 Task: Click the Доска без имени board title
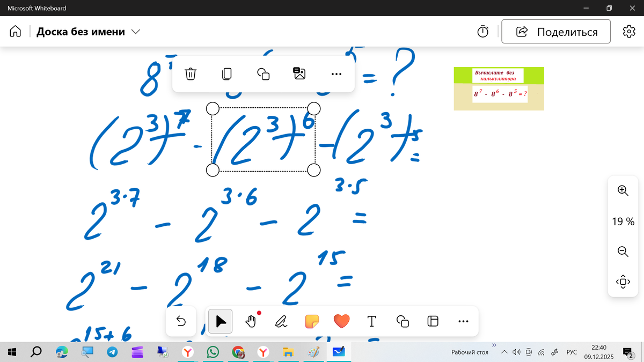coord(80,32)
